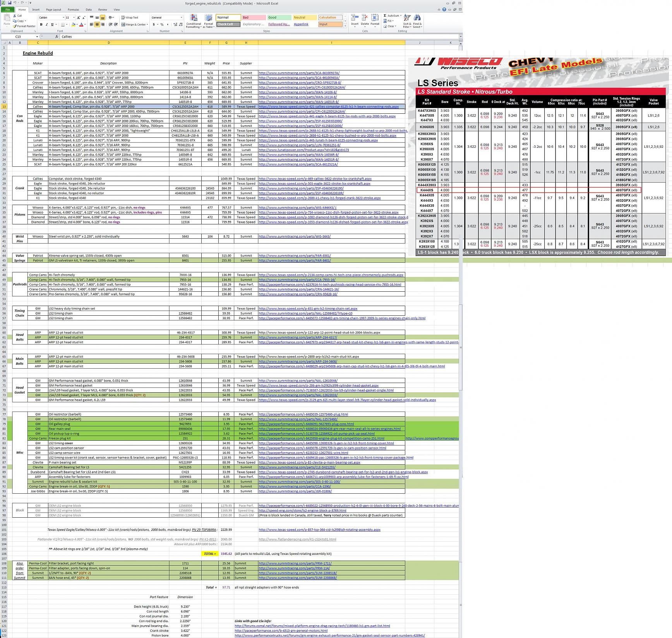Image resolution: width=672 pixels, height=638 pixels.
Task: Open the corral.net LS1 GM part list link
Action: (312, 626)
